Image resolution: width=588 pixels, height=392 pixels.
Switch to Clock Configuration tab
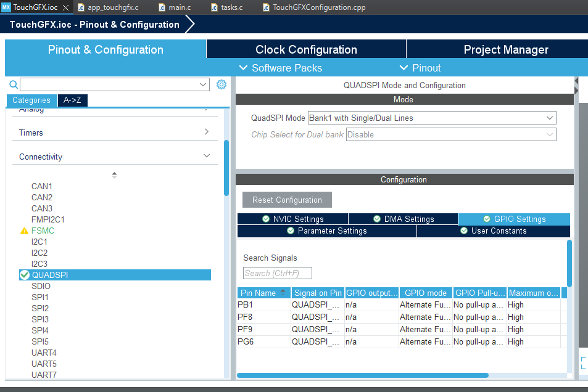click(x=306, y=50)
